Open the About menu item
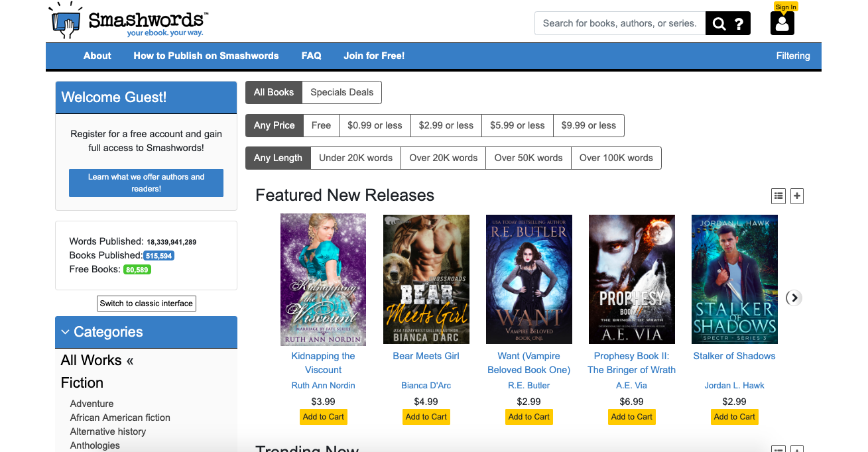The width and height of the screenshot is (868, 452). point(97,56)
